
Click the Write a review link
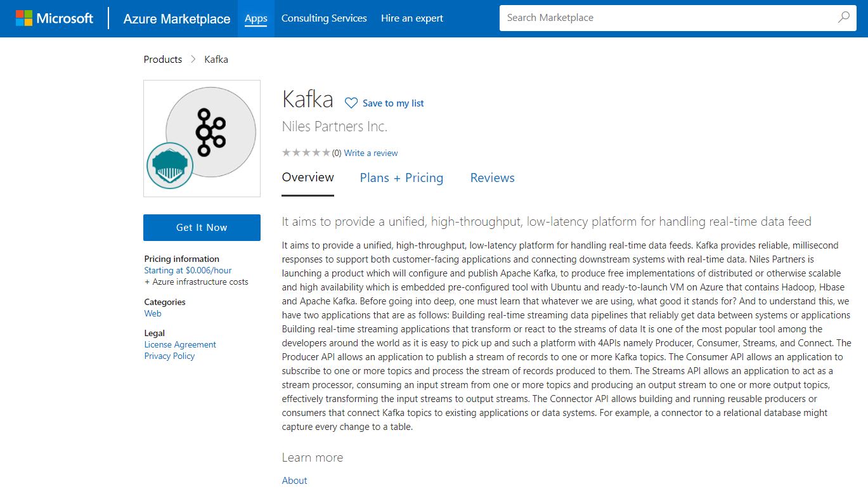pyautogui.click(x=371, y=153)
